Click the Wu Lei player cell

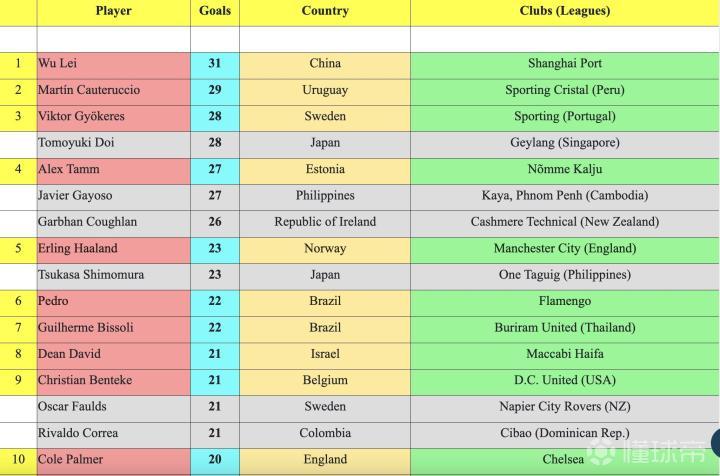point(113,64)
